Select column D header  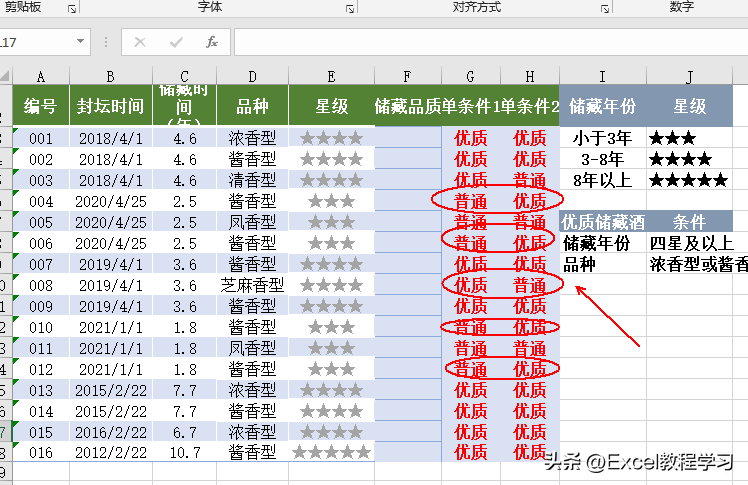252,76
